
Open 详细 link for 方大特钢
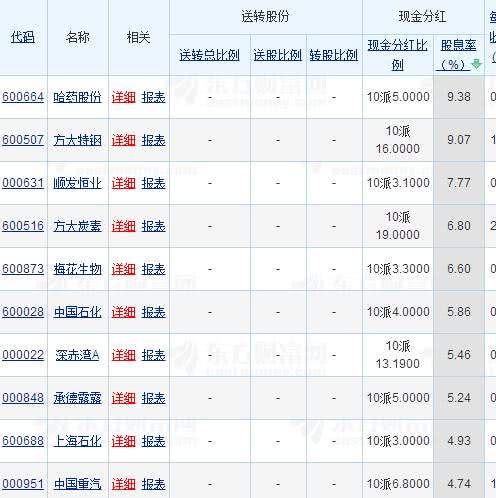coord(124,140)
